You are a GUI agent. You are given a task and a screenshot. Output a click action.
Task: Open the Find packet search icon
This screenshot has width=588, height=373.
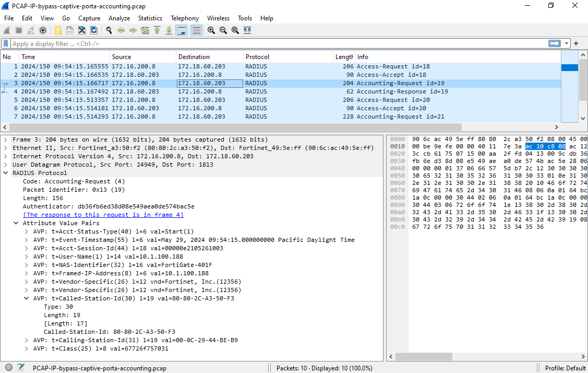(109, 30)
